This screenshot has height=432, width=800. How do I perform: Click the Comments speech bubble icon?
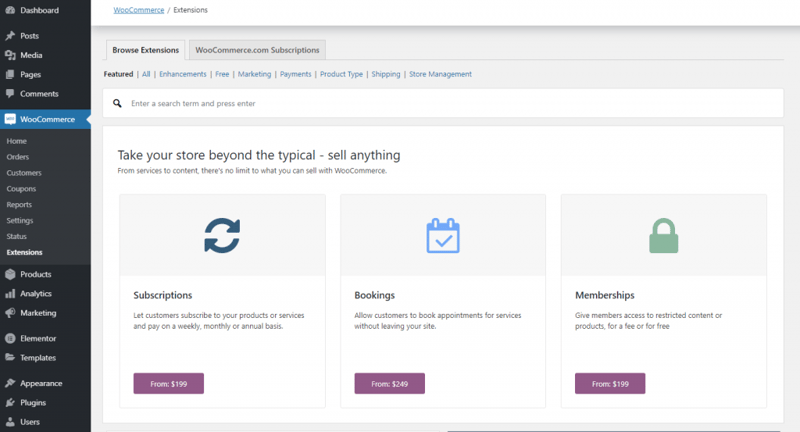pyautogui.click(x=10, y=93)
